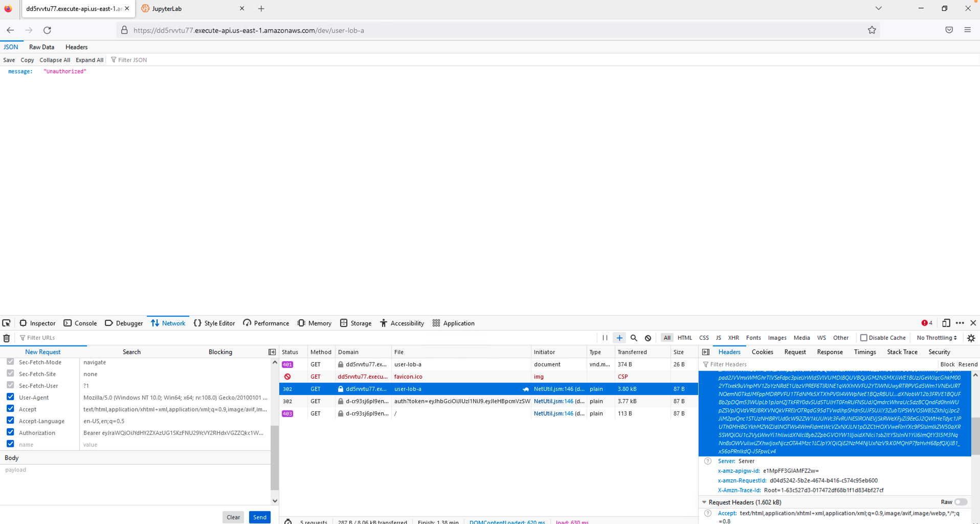The width and height of the screenshot is (980, 524).
Task: Reload the page with the refresh icon
Action: point(47,30)
